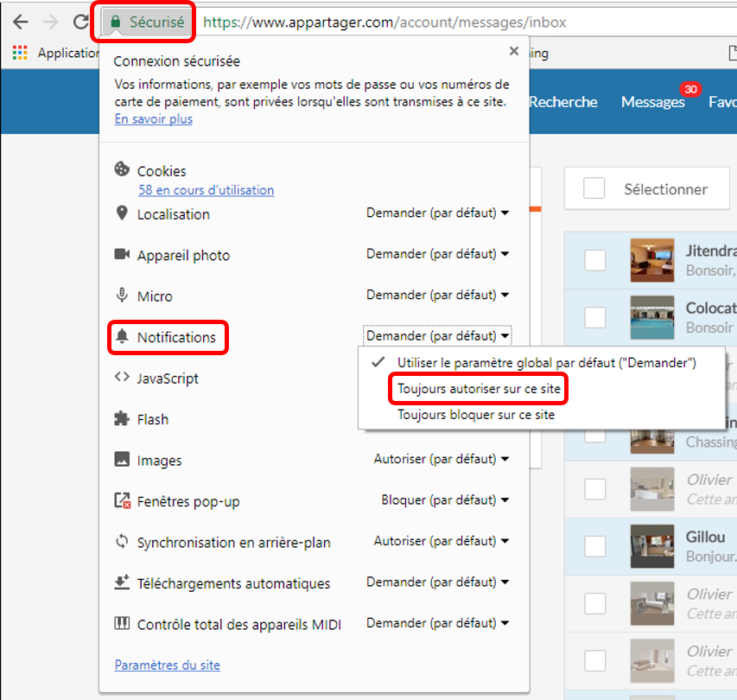Click the Flash puzzle piece icon
Screen dimensions: 737x700
(122, 419)
